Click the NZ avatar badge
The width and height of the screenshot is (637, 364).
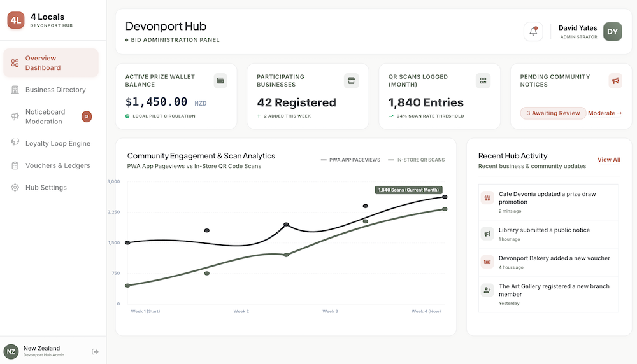click(x=11, y=351)
